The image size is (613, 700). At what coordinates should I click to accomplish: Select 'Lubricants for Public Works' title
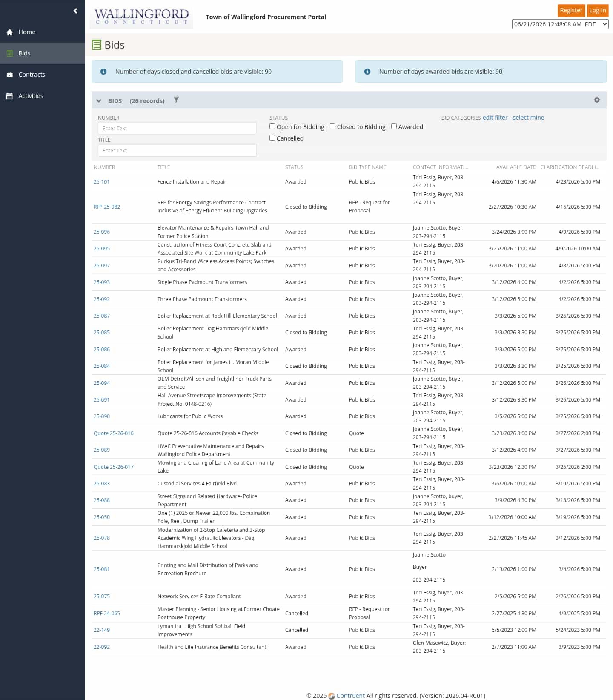pyautogui.click(x=190, y=416)
